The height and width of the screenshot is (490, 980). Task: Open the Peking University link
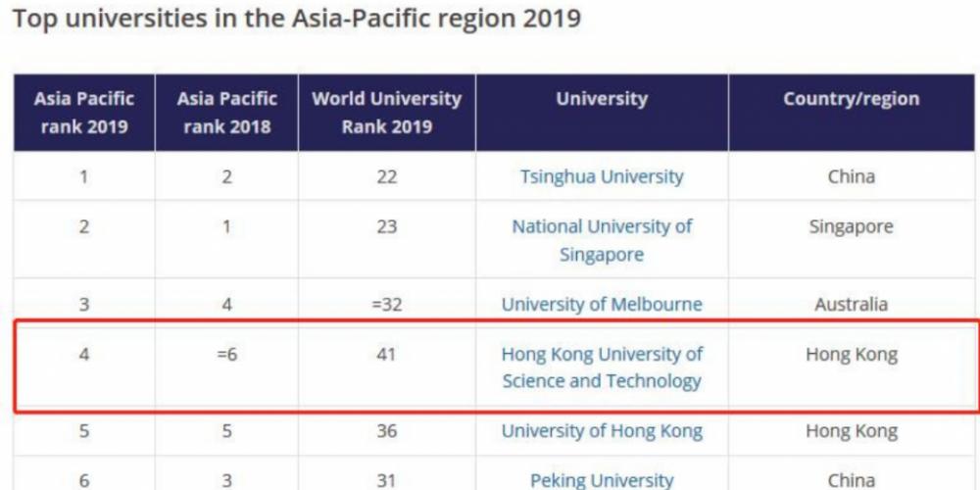coord(602,480)
